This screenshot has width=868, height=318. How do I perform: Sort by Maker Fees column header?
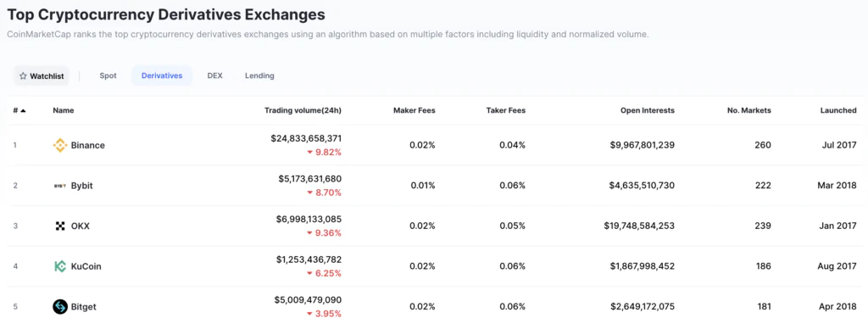pyautogui.click(x=414, y=110)
